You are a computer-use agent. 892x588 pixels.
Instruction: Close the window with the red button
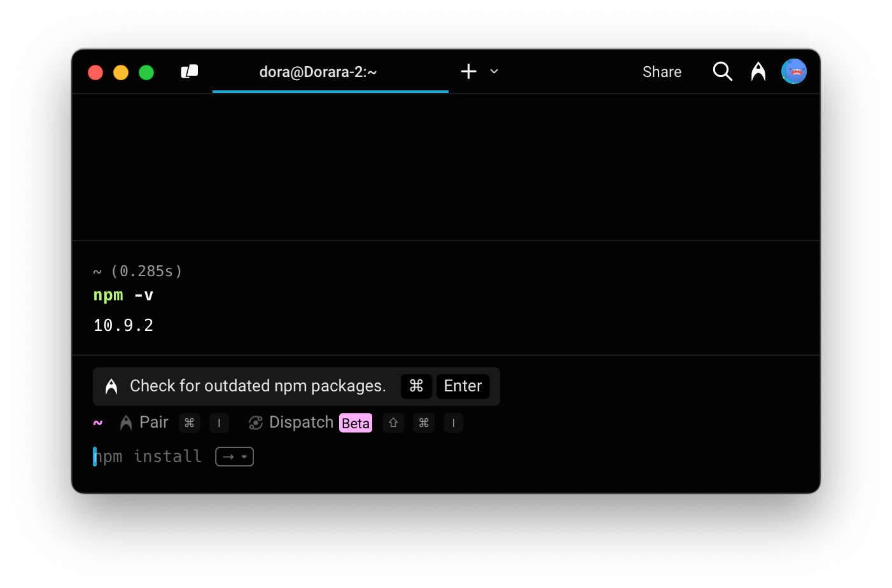[95, 73]
